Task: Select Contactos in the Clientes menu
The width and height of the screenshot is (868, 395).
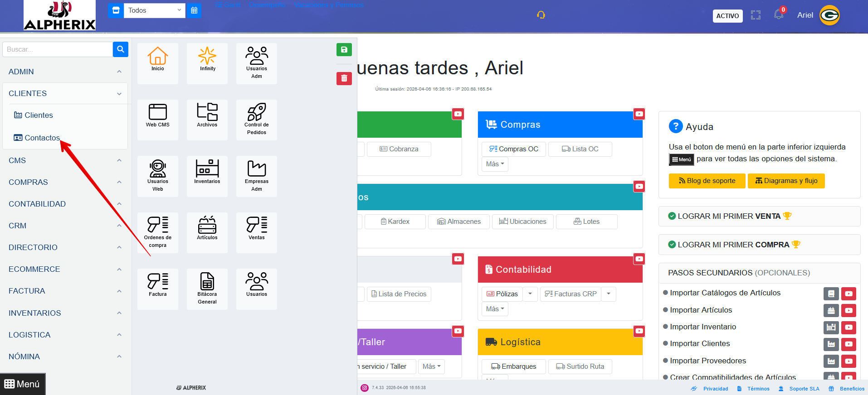Action: pos(42,138)
